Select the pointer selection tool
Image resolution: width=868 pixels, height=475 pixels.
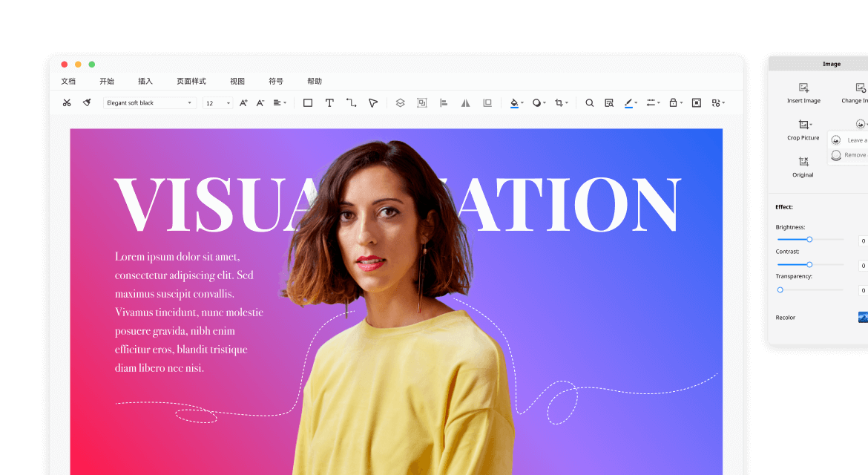[x=373, y=103]
